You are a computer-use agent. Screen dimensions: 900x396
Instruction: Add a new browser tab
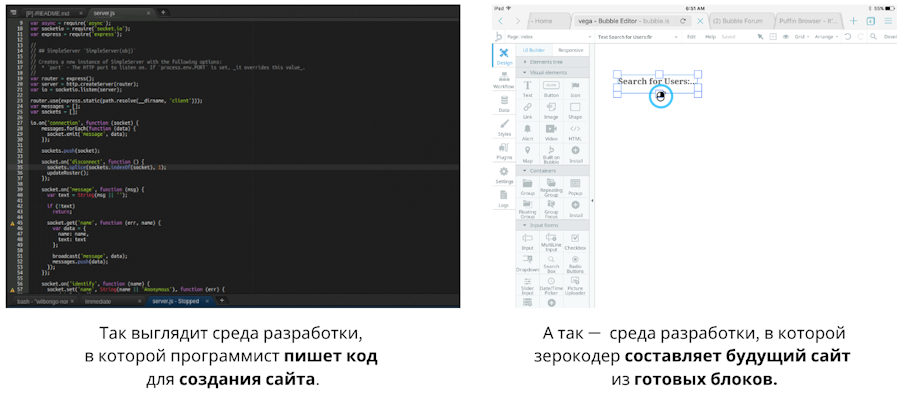click(x=854, y=21)
